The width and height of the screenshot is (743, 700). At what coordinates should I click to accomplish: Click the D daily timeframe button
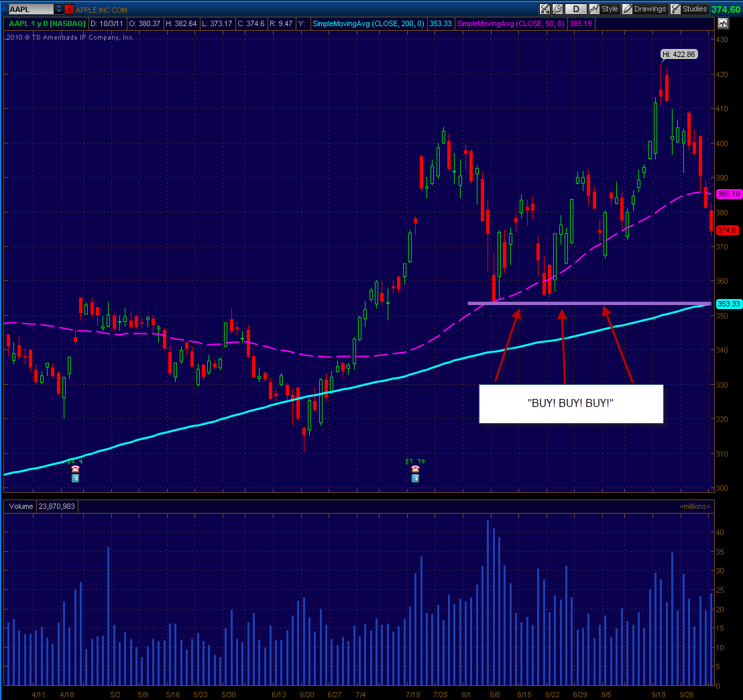point(576,9)
